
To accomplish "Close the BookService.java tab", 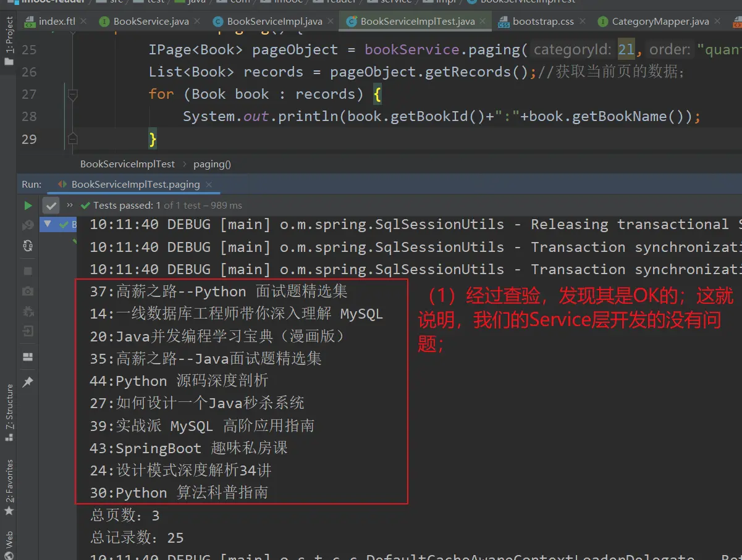I will 198,22.
